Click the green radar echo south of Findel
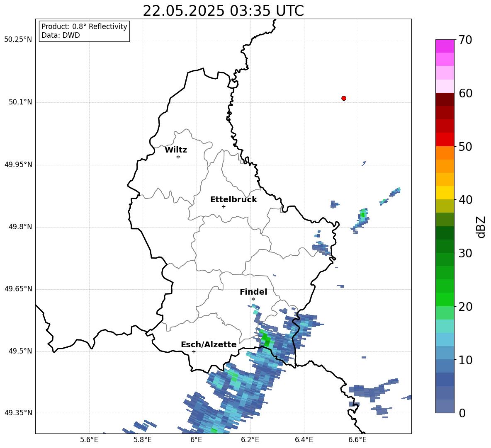Image resolution: width=491 pixels, height=448 pixels. (266, 339)
